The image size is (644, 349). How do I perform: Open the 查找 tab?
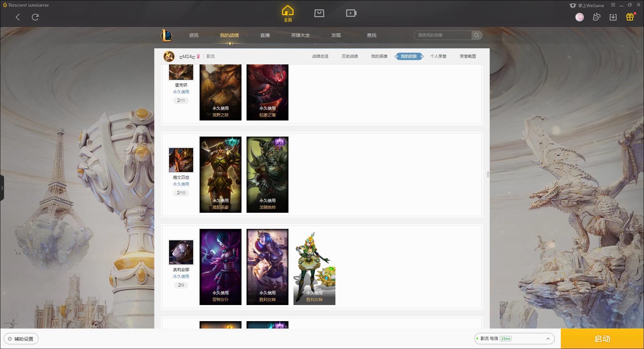click(372, 35)
